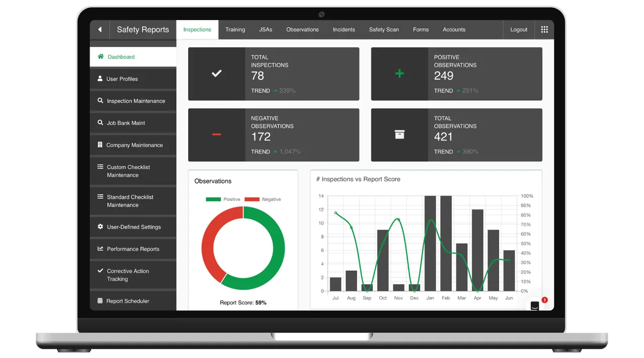Click the Safety Reports title

click(x=143, y=30)
